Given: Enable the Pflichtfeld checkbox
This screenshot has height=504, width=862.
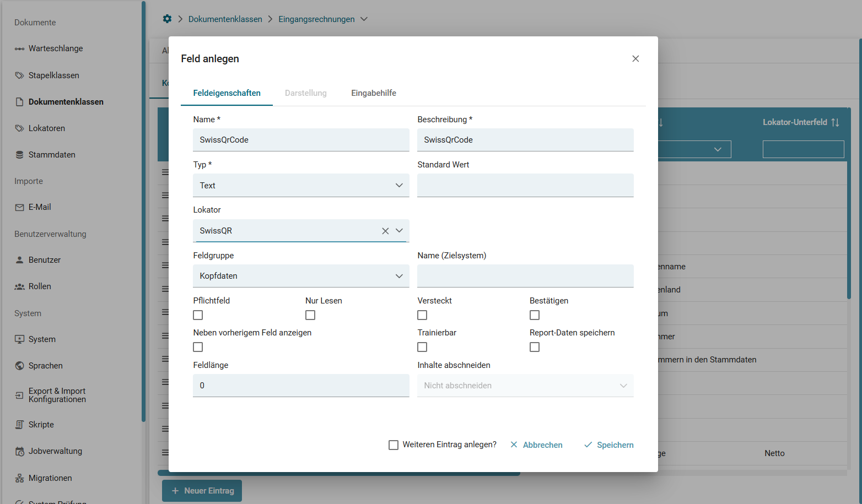Looking at the screenshot, I should (198, 315).
